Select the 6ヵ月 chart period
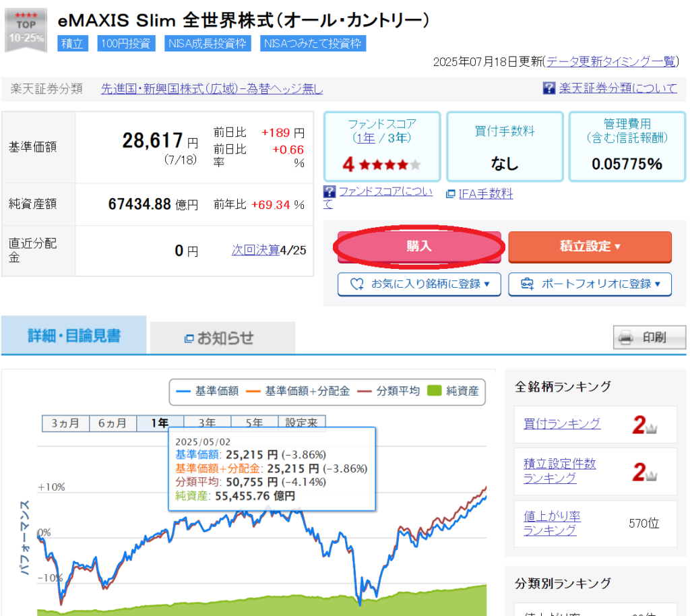This screenshot has height=616, width=690. [x=113, y=423]
